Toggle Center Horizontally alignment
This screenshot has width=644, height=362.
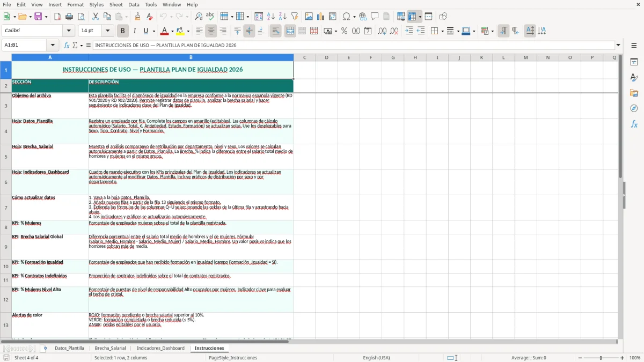point(211,31)
